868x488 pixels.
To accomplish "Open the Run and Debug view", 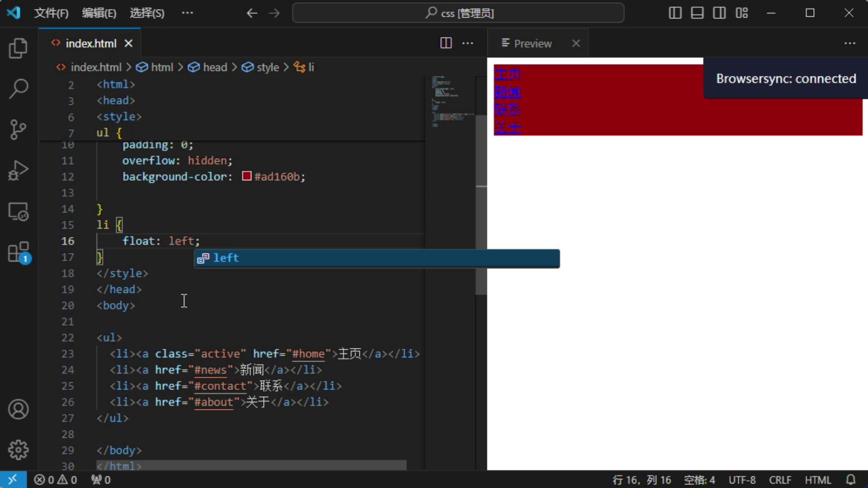I will pos(18,170).
